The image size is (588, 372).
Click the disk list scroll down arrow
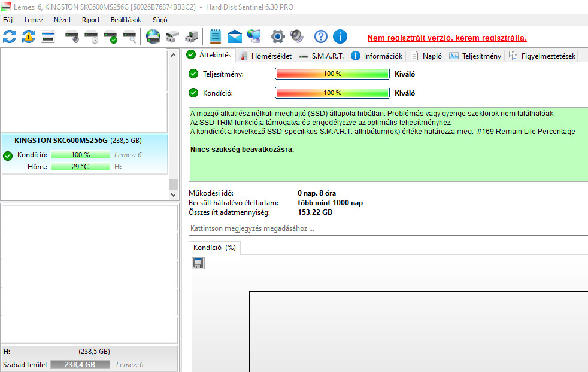pyautogui.click(x=173, y=195)
